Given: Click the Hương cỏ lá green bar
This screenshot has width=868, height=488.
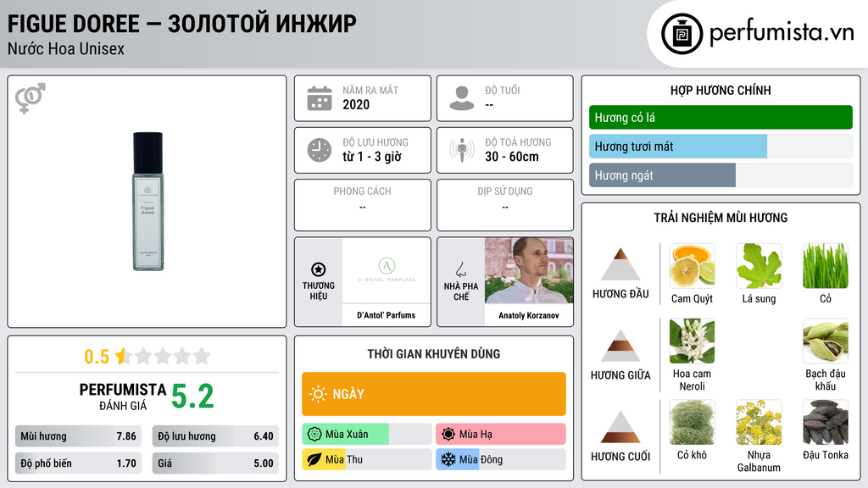Looking at the screenshot, I should click(x=721, y=117).
